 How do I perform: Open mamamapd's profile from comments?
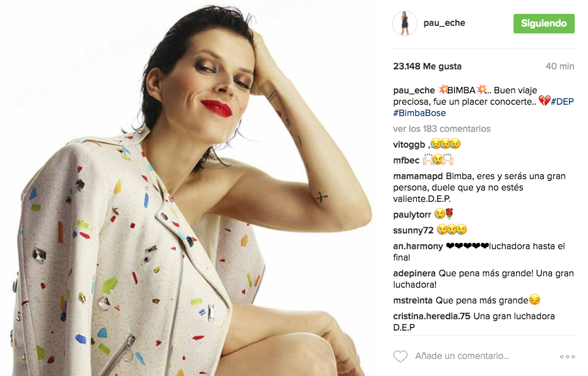417,177
